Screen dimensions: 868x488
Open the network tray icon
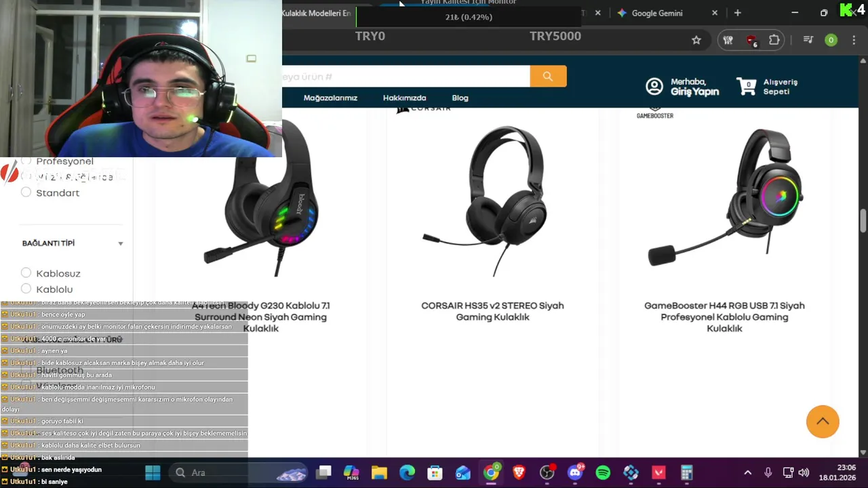point(788,472)
